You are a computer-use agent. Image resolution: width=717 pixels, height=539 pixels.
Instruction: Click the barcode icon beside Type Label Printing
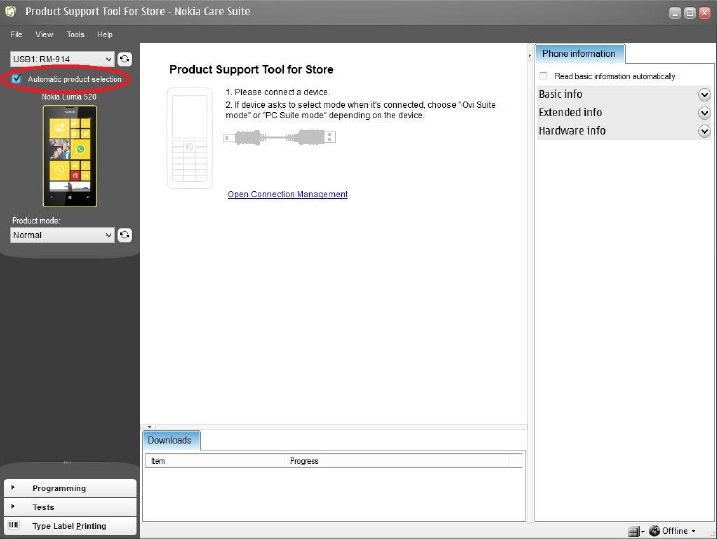[14, 525]
